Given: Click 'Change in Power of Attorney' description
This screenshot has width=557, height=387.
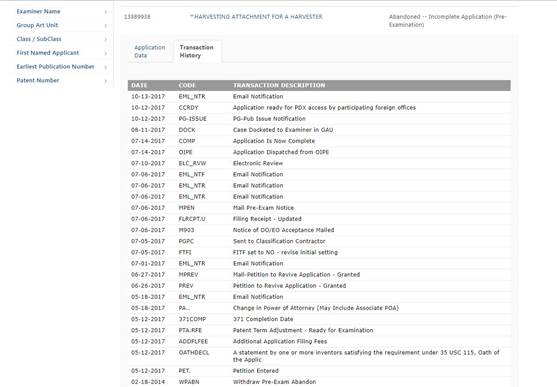Looking at the screenshot, I should [x=316, y=308].
